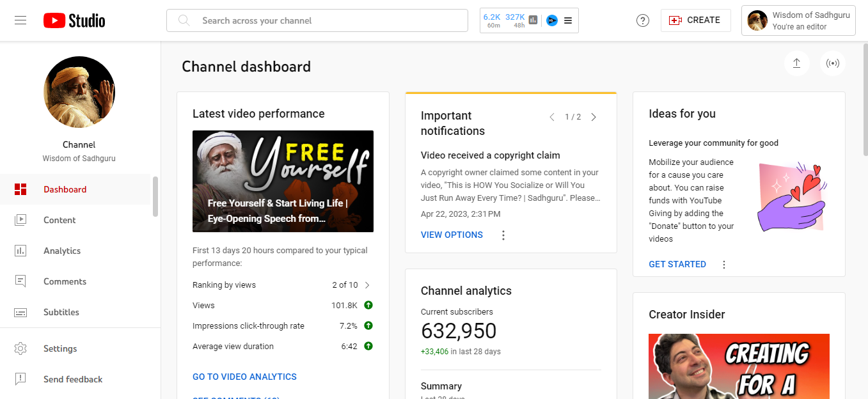
Task: Click the 632,950 subscribers count
Action: [x=459, y=331]
